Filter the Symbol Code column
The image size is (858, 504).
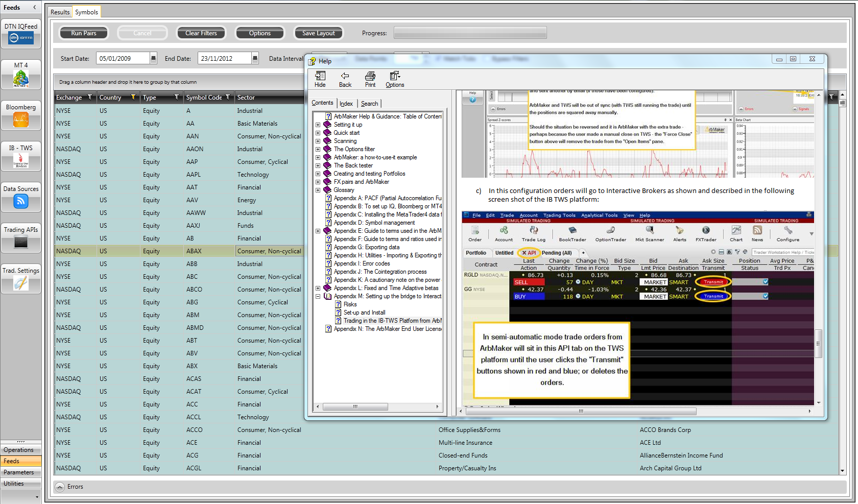228,97
